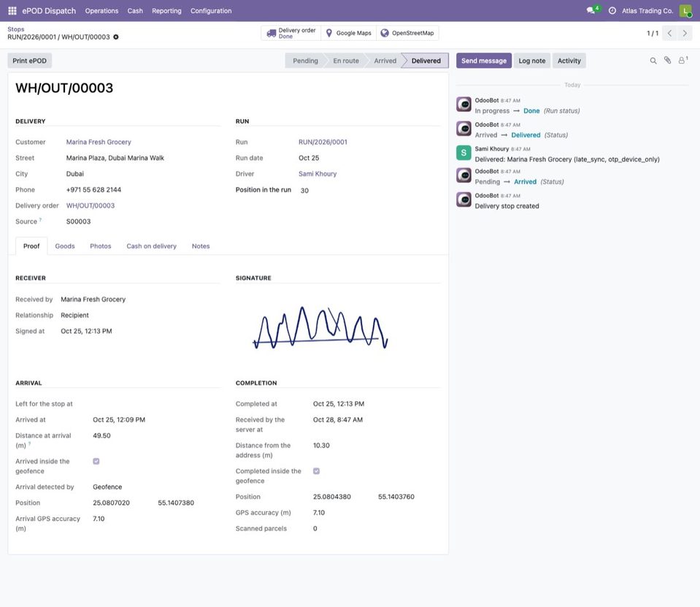Switch to the Cash on delivery tab
The height and width of the screenshot is (607, 700).
(151, 246)
